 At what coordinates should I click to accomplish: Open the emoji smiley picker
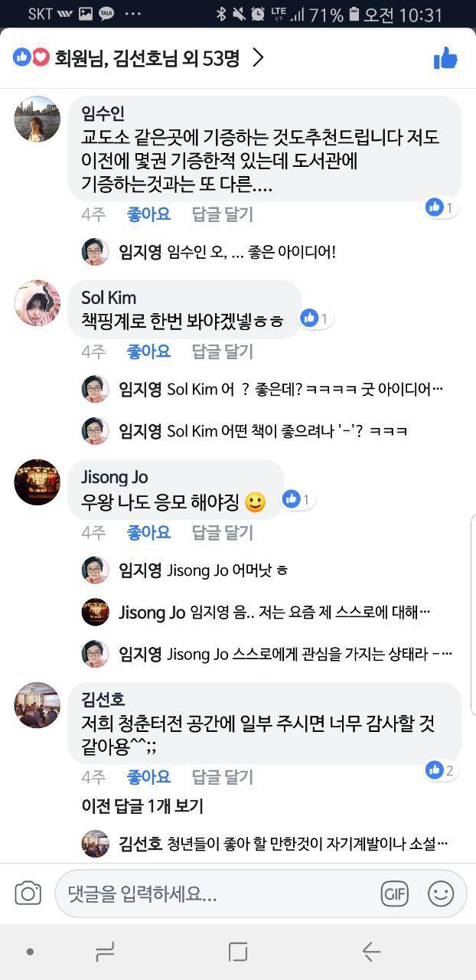click(441, 893)
